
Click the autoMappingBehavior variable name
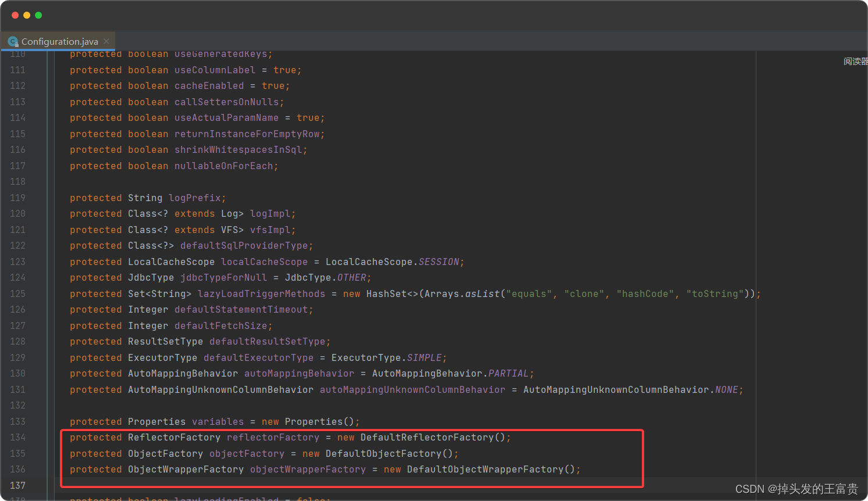pyautogui.click(x=299, y=373)
